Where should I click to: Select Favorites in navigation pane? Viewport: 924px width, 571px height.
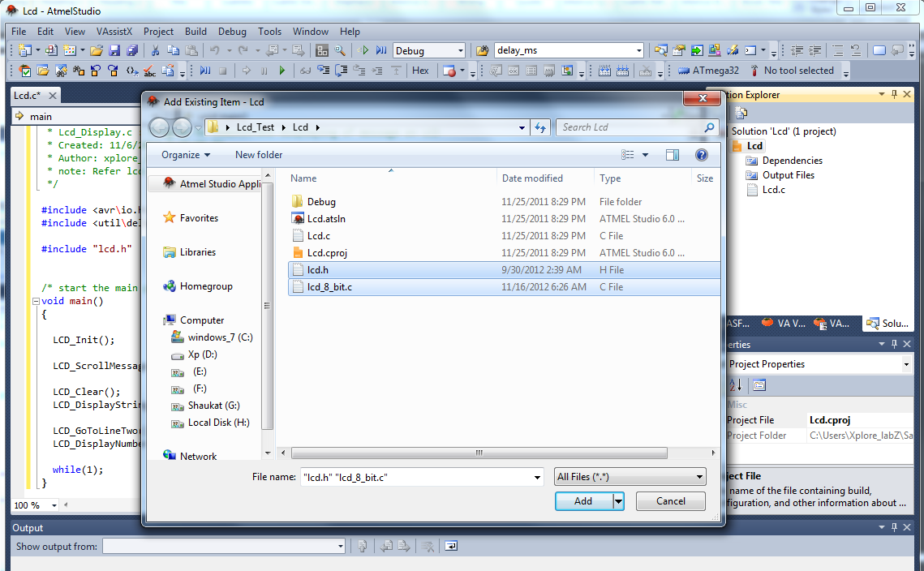click(x=199, y=218)
